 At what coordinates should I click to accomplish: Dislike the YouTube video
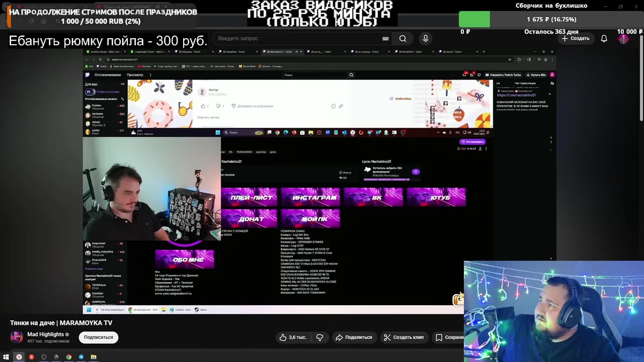tap(319, 337)
